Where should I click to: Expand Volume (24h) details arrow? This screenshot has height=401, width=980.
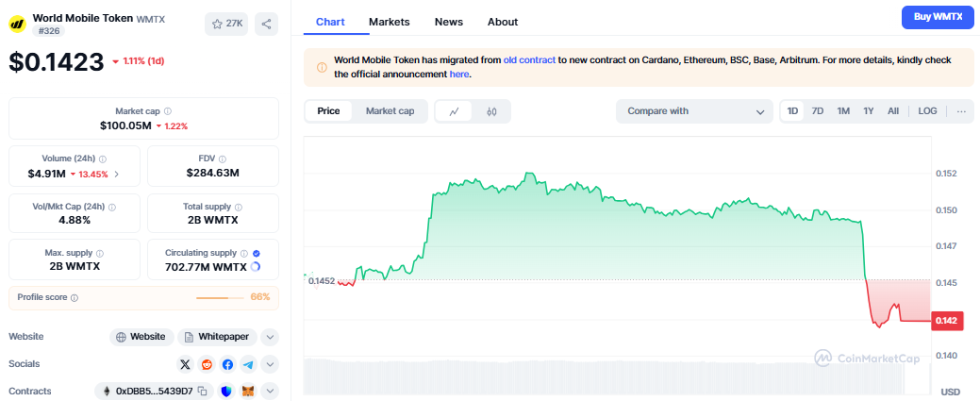117,175
